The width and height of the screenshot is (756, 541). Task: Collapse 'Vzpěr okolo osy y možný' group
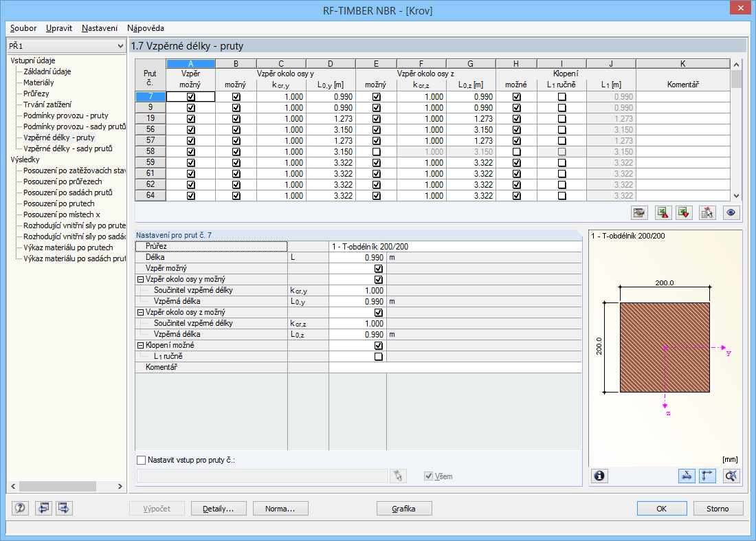coord(140,280)
